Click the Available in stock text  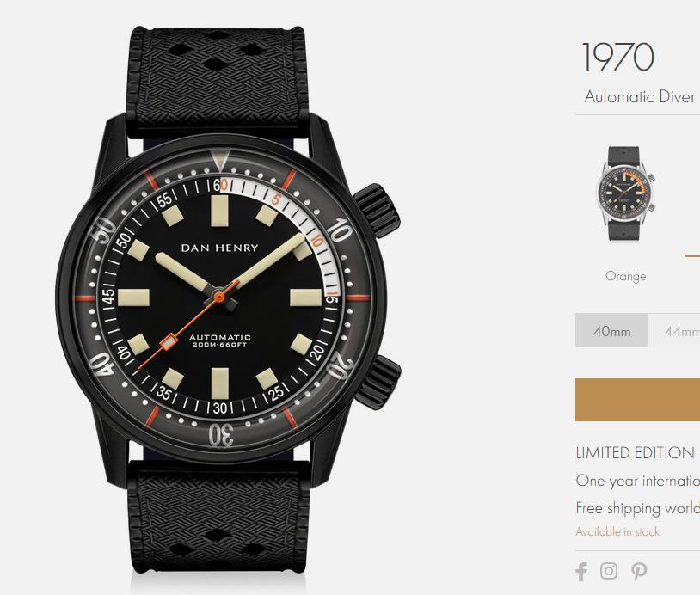pyautogui.click(x=617, y=532)
